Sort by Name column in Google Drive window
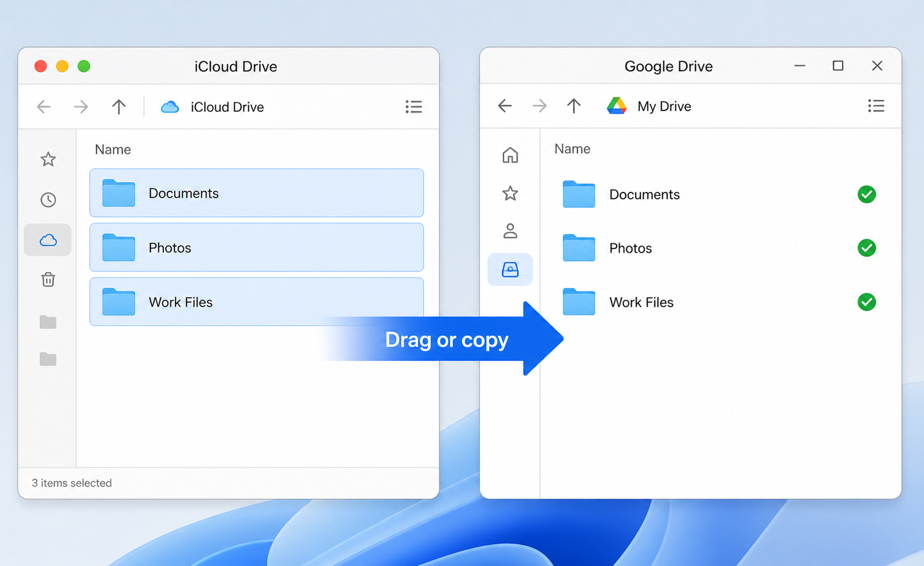This screenshot has width=924, height=566. (572, 149)
